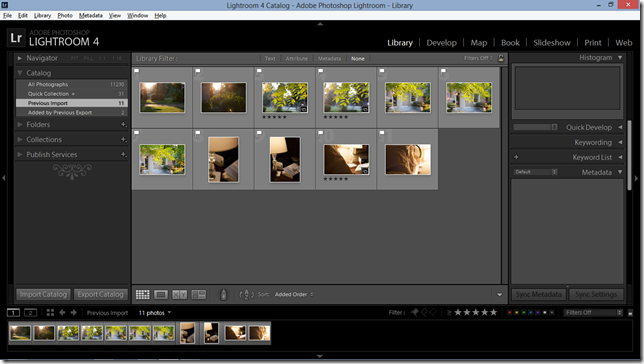Select the Text library filter
The width and height of the screenshot is (644, 364).
270,59
